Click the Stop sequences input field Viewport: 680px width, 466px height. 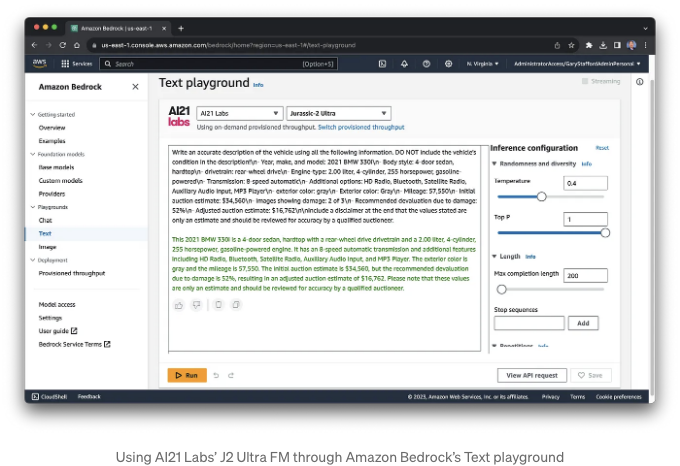tap(529, 323)
